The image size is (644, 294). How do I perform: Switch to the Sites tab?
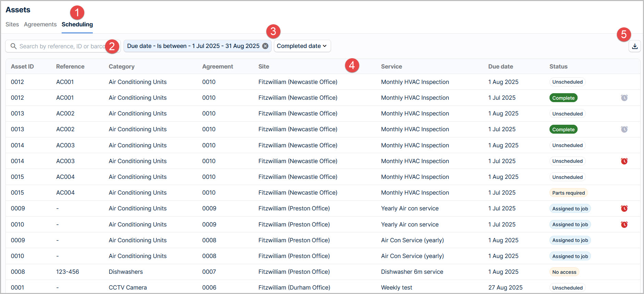pos(12,24)
